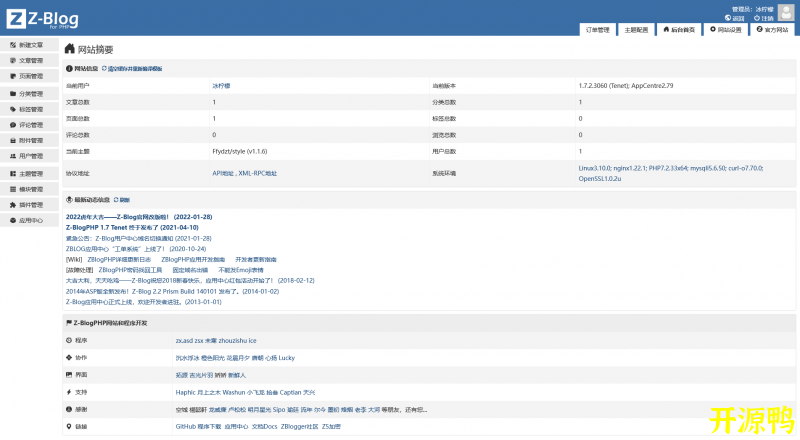Select current theme value Ffydzt/style (v1.1.6)
Screen dimensions: 800x440
point(240,152)
